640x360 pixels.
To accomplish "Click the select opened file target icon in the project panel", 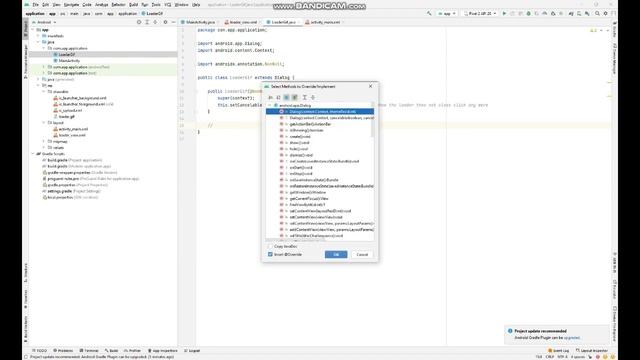I will tap(139, 22).
